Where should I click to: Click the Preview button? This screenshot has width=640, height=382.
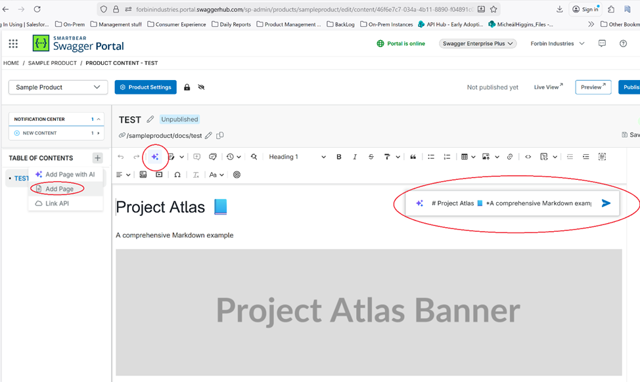point(593,87)
